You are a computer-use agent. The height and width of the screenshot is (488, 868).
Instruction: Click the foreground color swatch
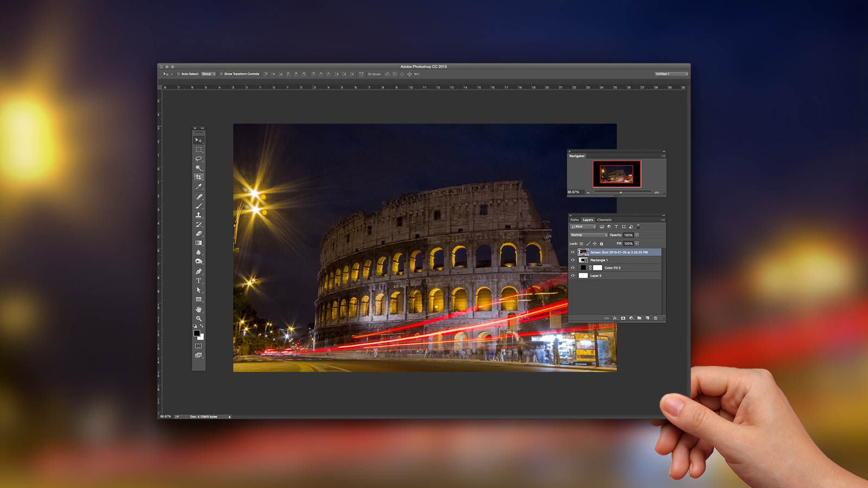coord(197,333)
